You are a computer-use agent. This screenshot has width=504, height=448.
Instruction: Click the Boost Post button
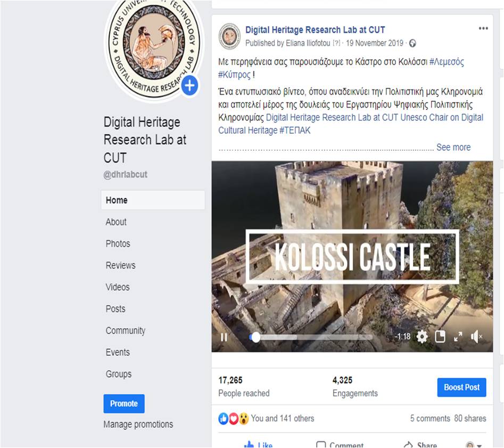point(461,387)
